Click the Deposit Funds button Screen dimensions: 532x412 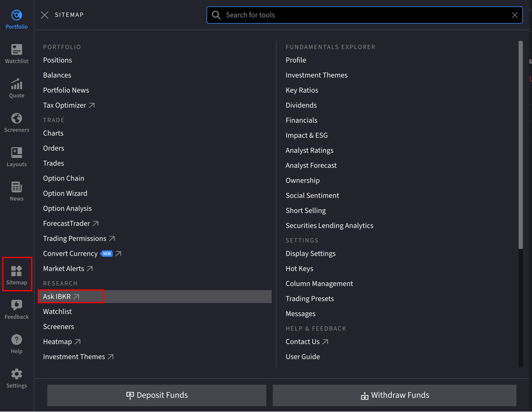[157, 395]
